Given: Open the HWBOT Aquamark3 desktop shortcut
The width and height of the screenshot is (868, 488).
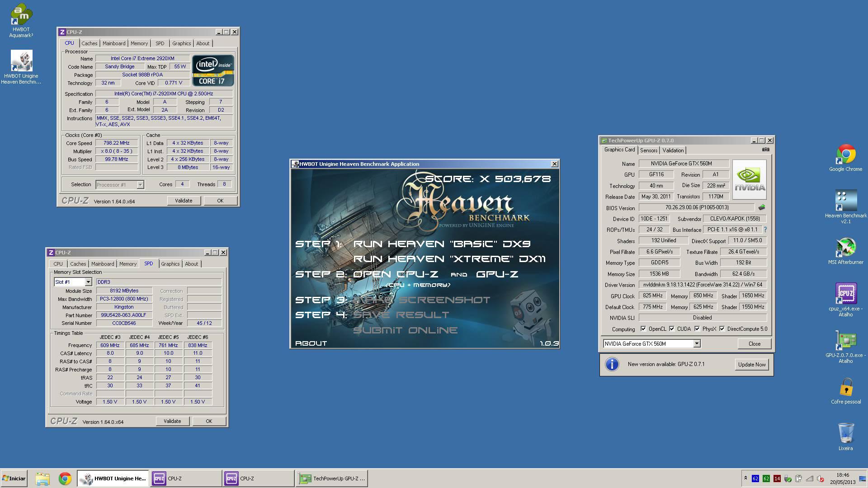Looking at the screenshot, I should 21,20.
